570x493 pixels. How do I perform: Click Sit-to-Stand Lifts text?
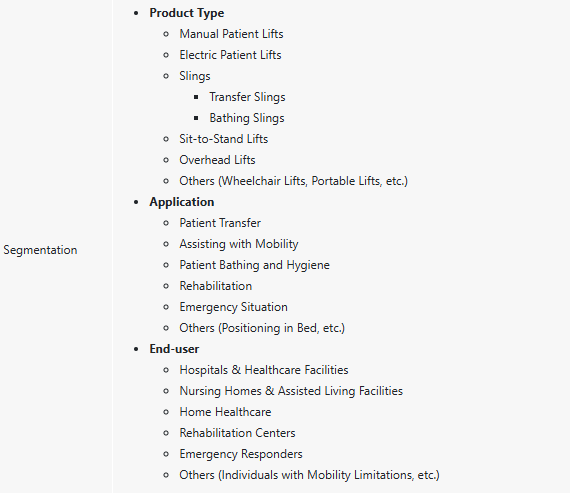224,139
